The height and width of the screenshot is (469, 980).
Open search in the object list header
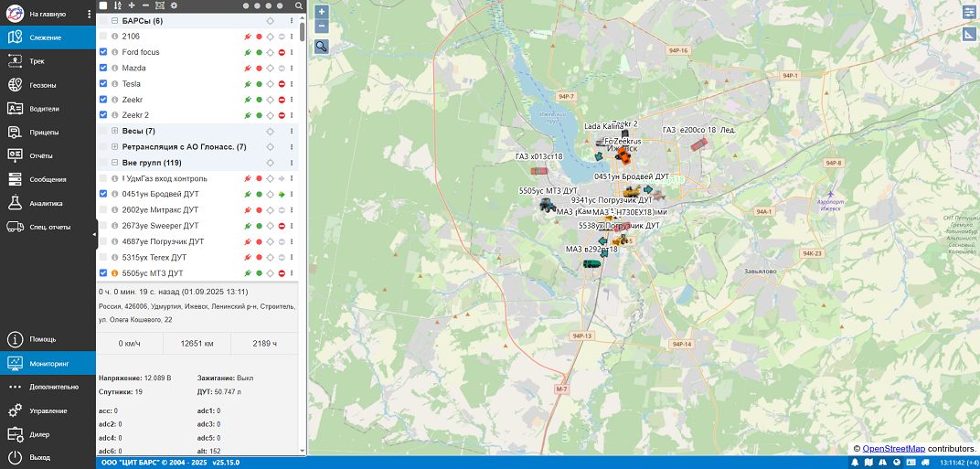click(298, 5)
